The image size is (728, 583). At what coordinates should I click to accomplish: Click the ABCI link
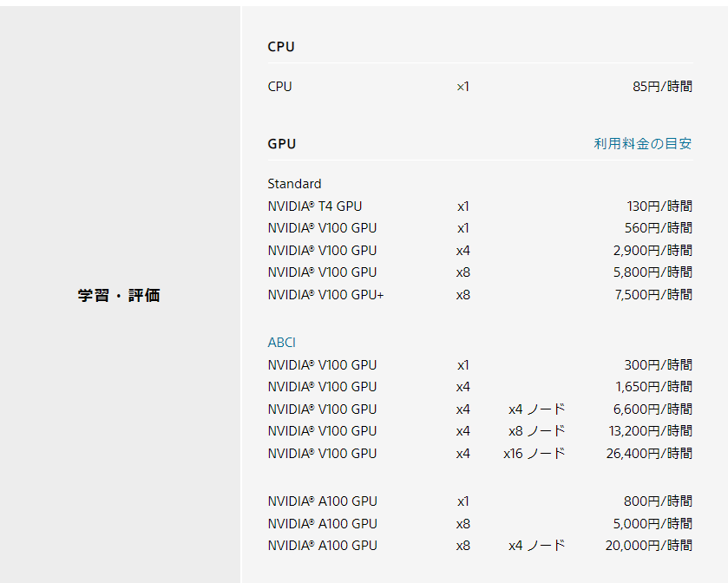pos(280,343)
